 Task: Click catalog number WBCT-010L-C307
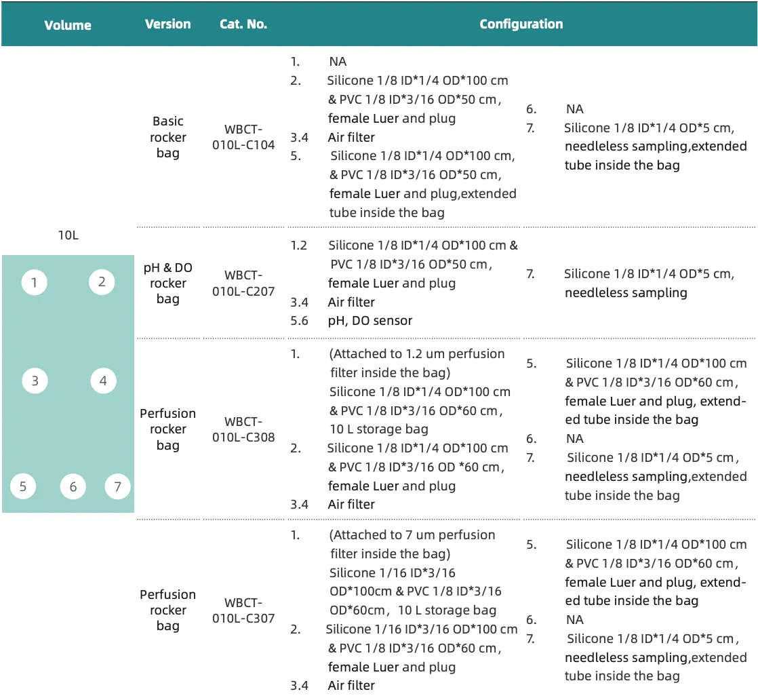(243, 610)
